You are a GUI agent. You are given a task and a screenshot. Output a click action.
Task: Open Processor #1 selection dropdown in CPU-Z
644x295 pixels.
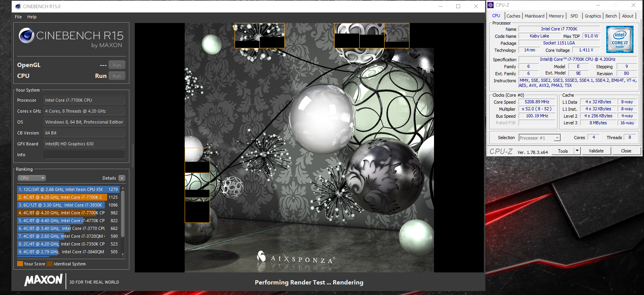point(539,138)
